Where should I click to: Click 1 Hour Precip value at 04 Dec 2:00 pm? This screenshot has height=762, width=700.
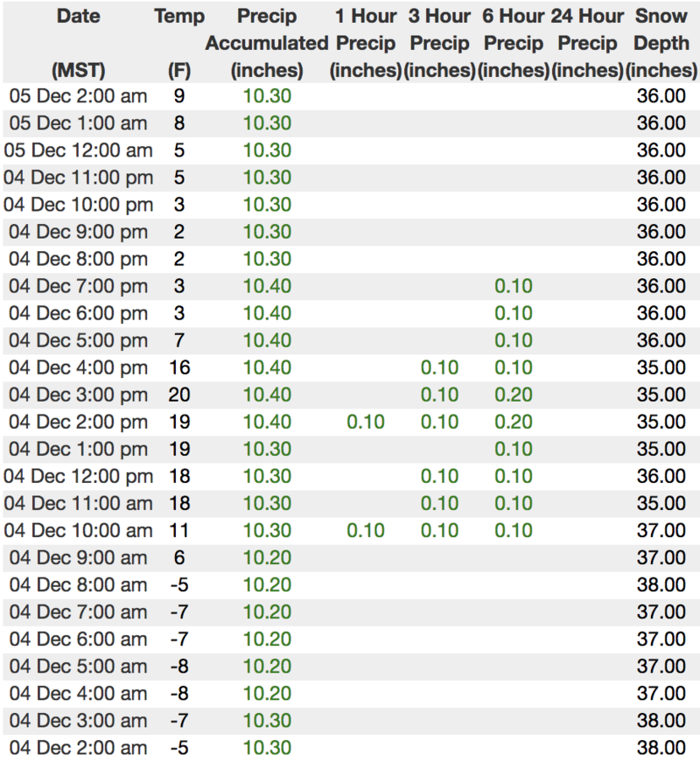point(365,422)
